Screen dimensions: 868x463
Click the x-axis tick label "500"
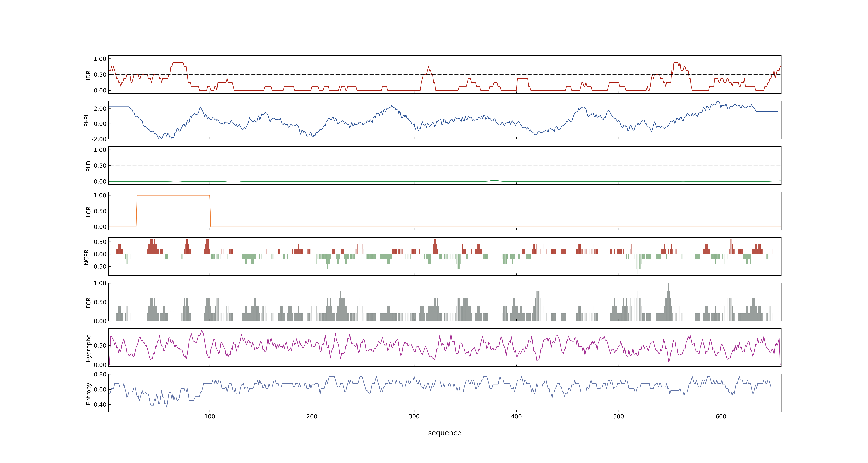pyautogui.click(x=619, y=416)
